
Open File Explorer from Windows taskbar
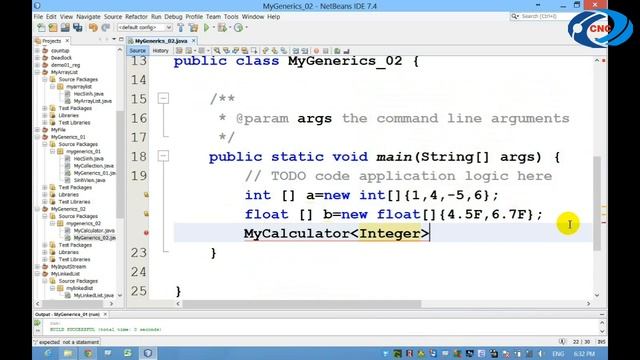[x=68, y=353]
